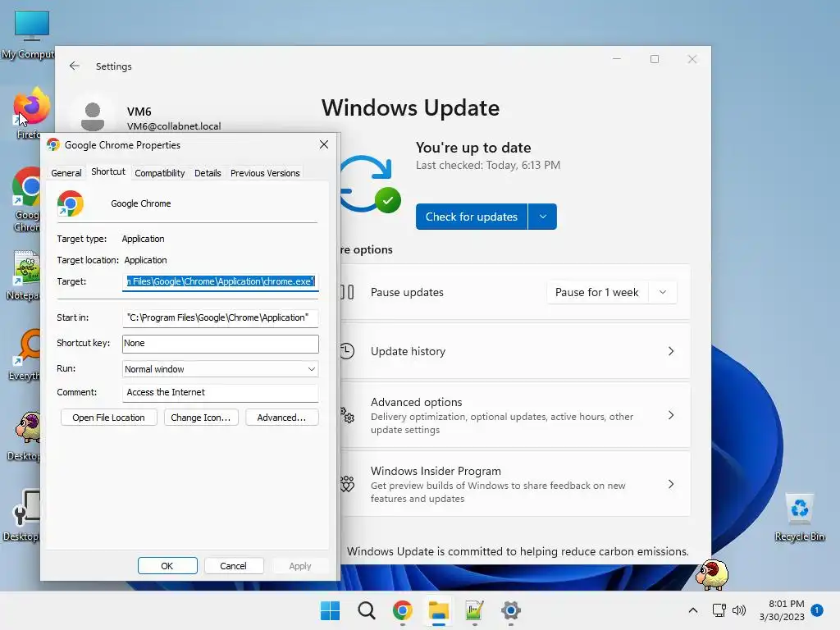
Task: Click Check for updates in Settings
Action: click(472, 217)
